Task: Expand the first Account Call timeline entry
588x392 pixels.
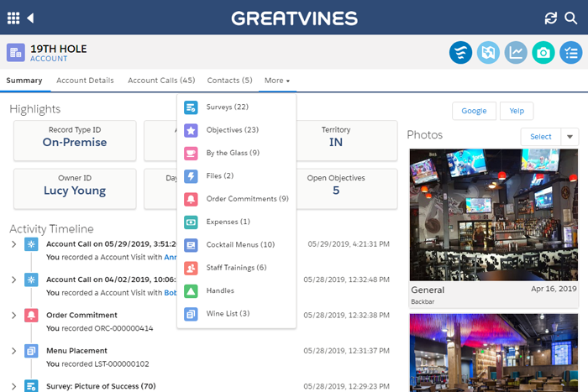Action: (13, 244)
